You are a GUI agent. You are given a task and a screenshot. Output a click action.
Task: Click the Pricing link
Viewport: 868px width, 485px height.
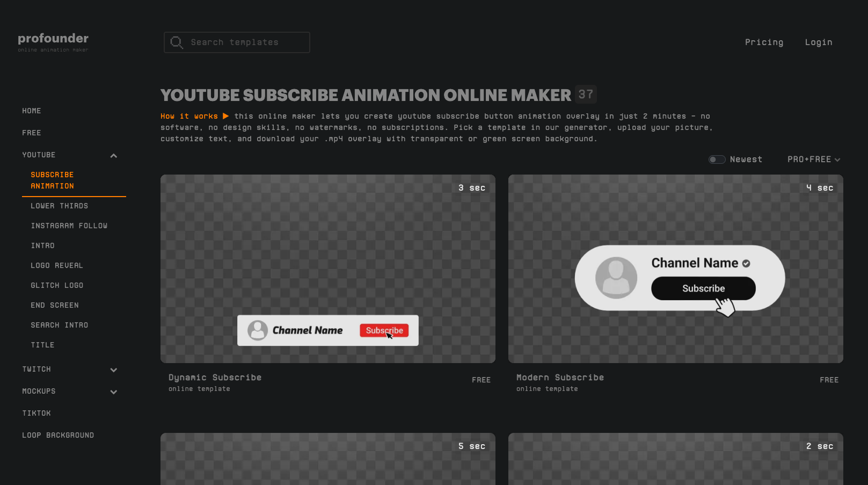coord(764,42)
